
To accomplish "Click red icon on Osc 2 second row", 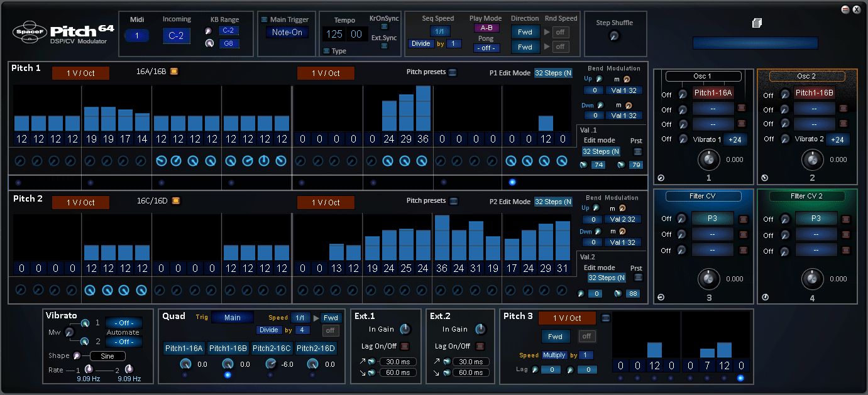I will click(843, 109).
